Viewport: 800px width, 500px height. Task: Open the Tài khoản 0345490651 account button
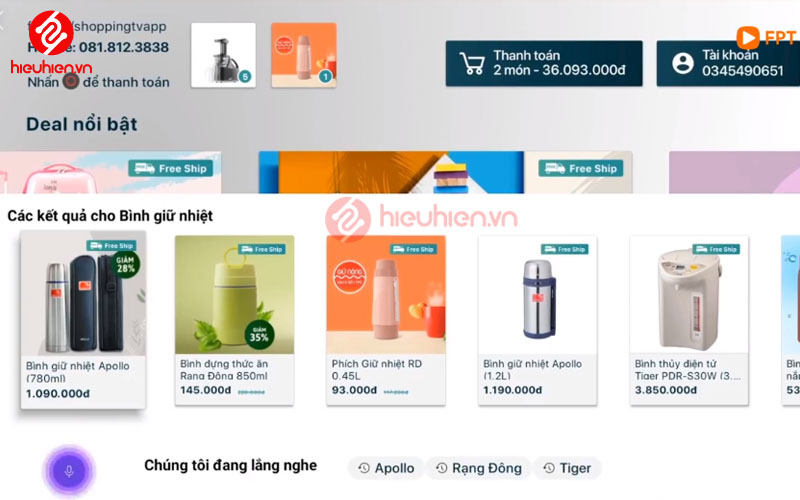click(728, 63)
